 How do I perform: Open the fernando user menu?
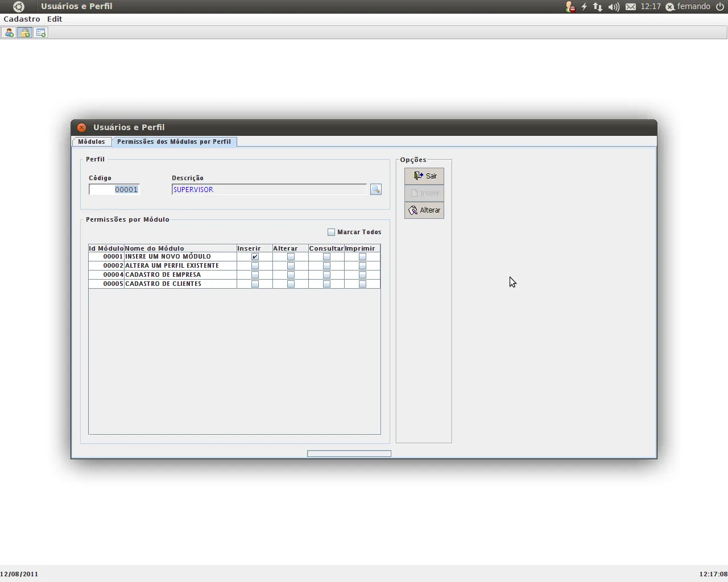(693, 7)
